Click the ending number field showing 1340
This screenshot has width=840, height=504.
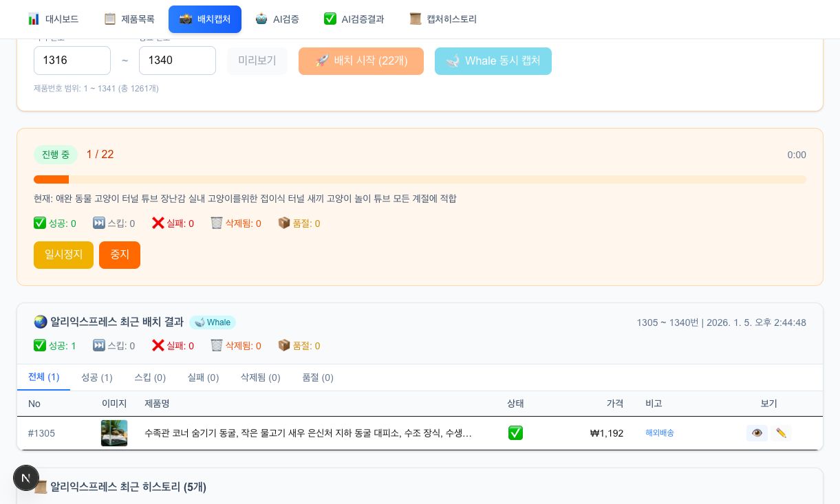pos(177,61)
